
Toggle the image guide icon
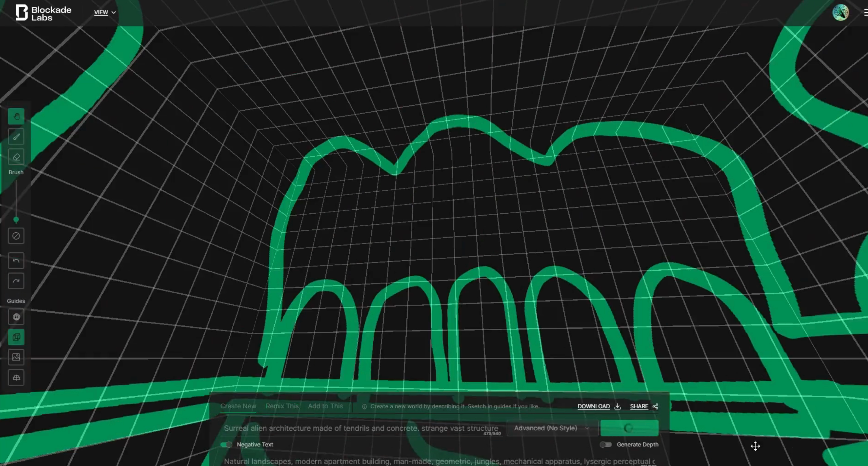[16, 357]
